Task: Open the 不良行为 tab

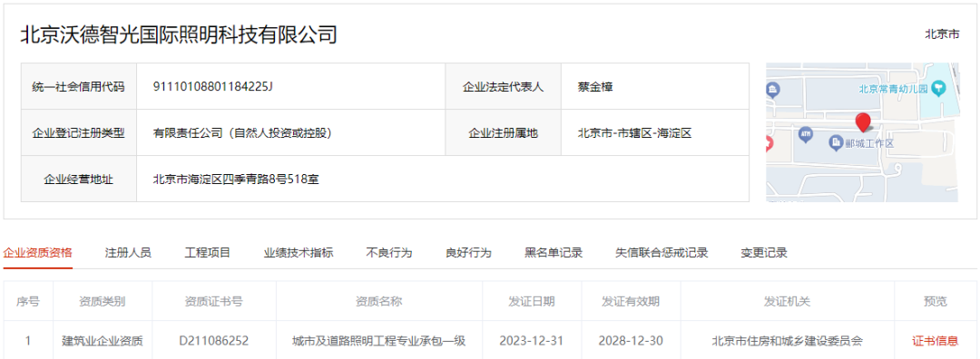Action: point(388,253)
